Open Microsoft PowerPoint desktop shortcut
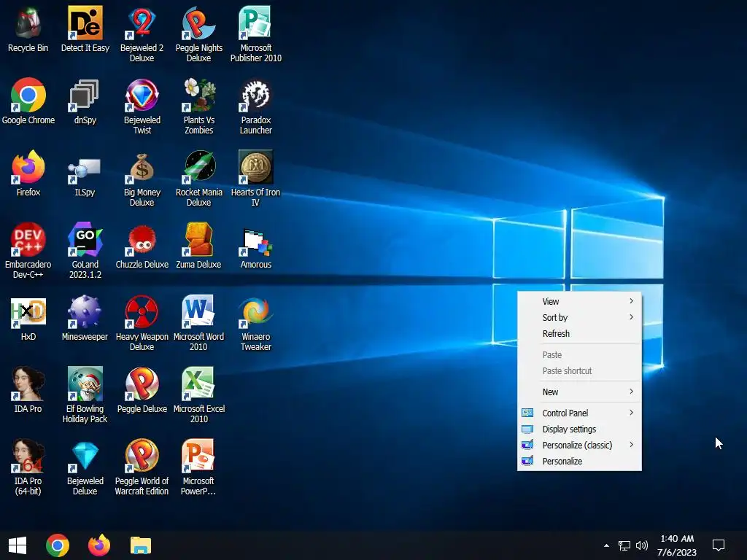 (x=198, y=467)
